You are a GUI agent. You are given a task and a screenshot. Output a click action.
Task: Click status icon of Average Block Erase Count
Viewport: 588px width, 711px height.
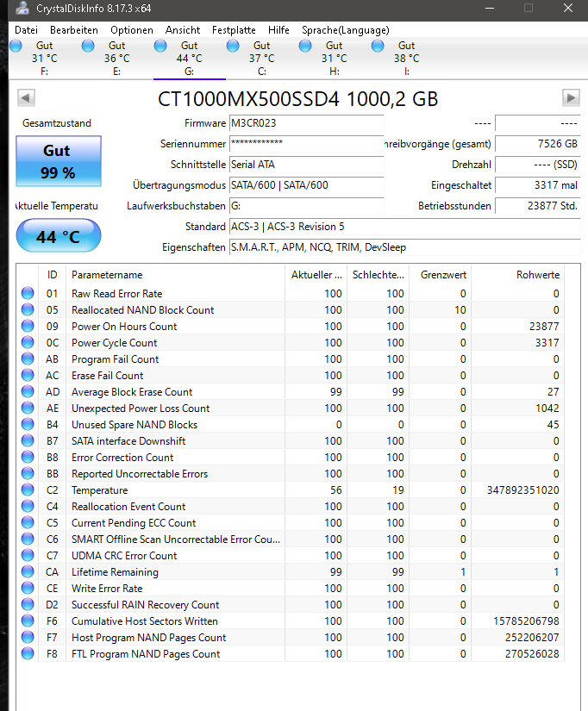(x=28, y=391)
